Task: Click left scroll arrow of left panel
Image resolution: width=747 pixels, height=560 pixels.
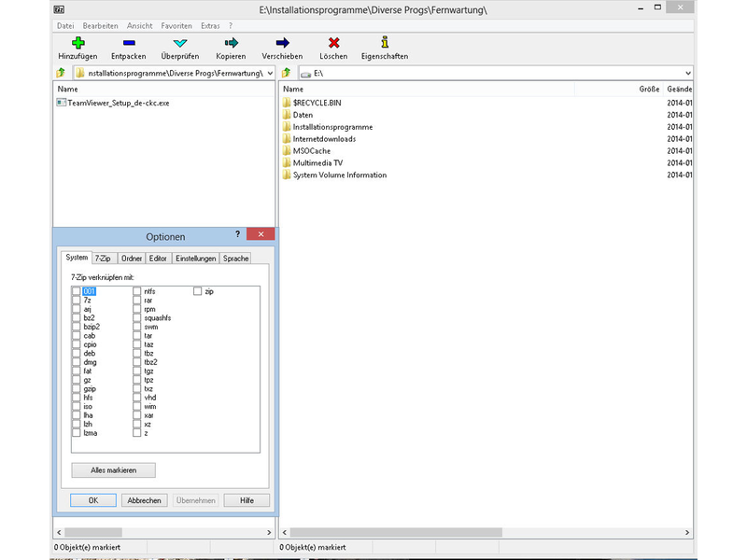Action: 59,532
